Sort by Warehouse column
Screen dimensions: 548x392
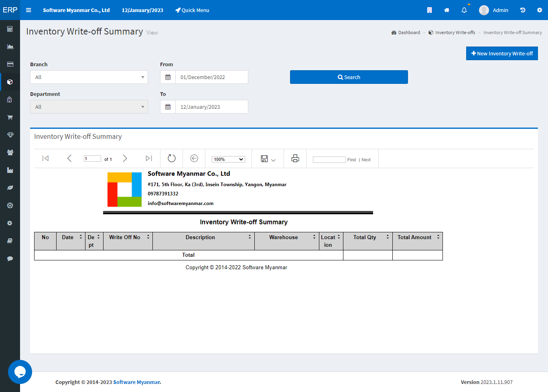315,237
